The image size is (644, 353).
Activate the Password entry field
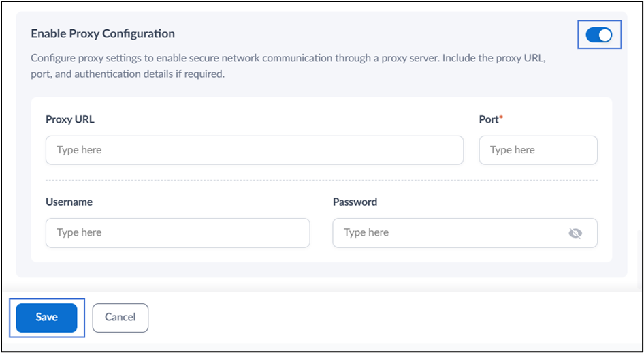pyautogui.click(x=465, y=233)
